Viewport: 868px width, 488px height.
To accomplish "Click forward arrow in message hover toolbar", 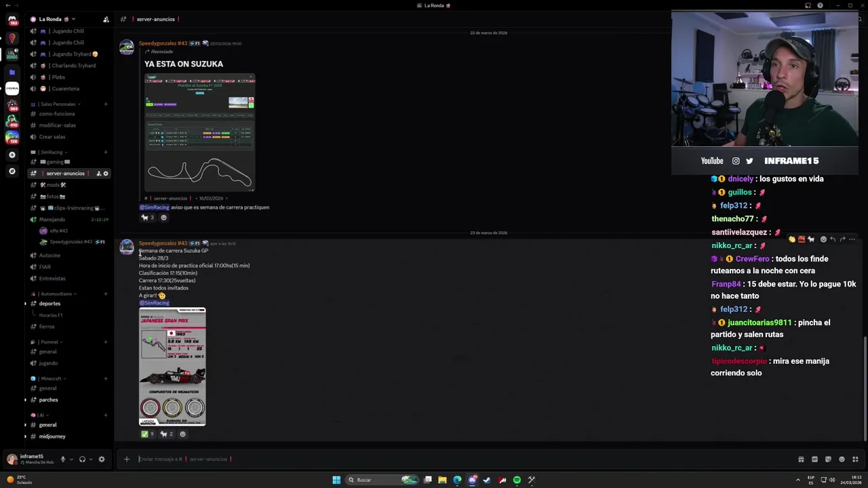I will [842, 239].
